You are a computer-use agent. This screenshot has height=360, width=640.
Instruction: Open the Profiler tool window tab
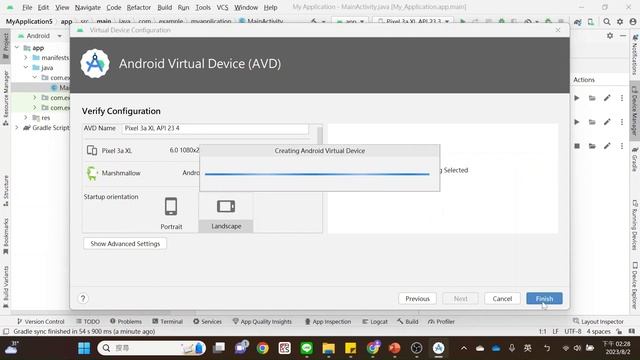click(x=441, y=322)
